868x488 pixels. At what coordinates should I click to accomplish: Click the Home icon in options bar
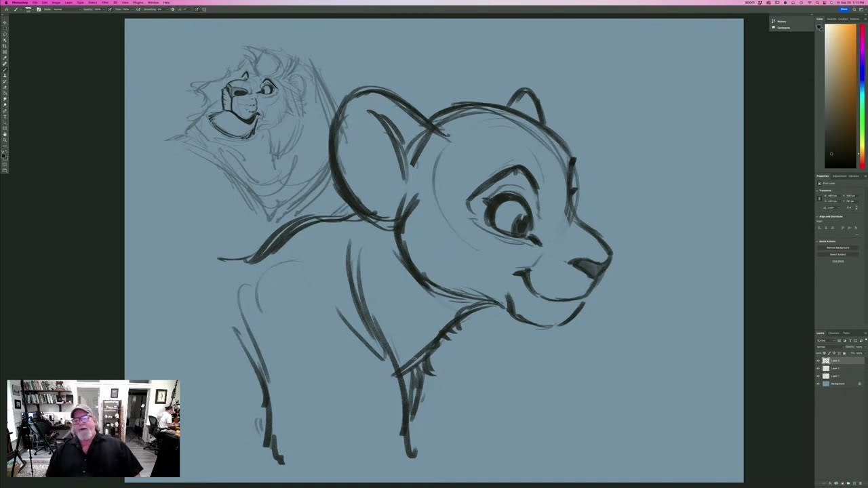(x=6, y=9)
